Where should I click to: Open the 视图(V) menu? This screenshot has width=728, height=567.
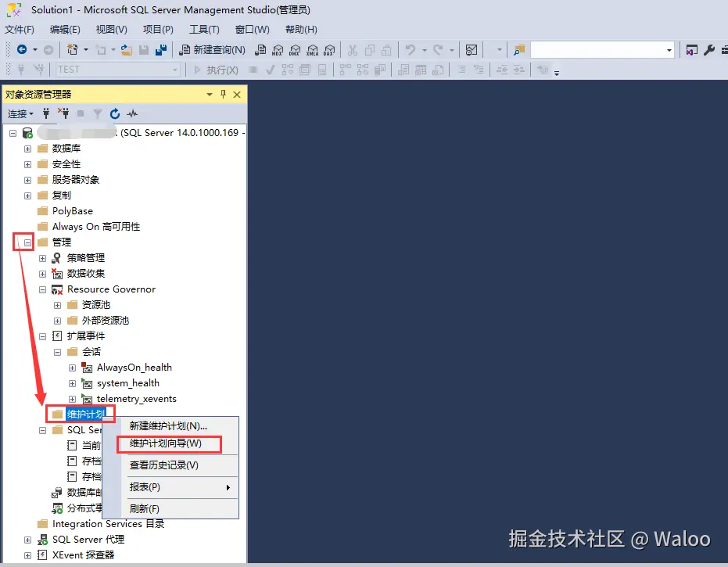111,30
